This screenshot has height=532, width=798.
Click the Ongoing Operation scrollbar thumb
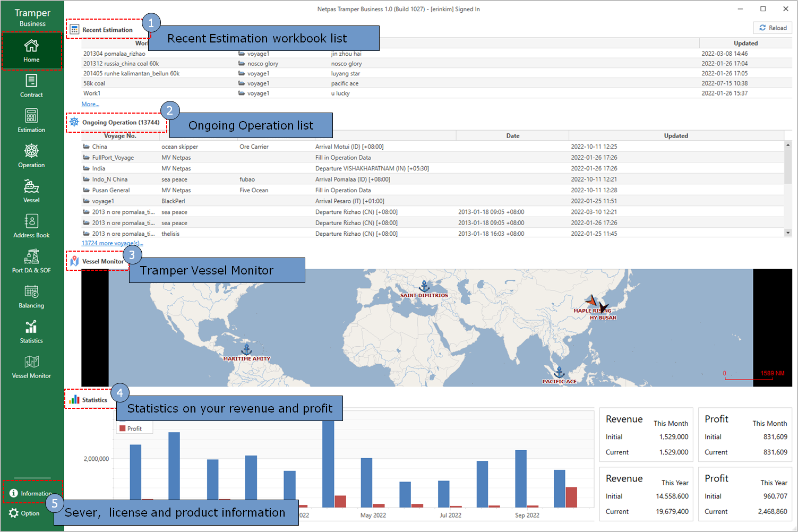(x=788, y=166)
